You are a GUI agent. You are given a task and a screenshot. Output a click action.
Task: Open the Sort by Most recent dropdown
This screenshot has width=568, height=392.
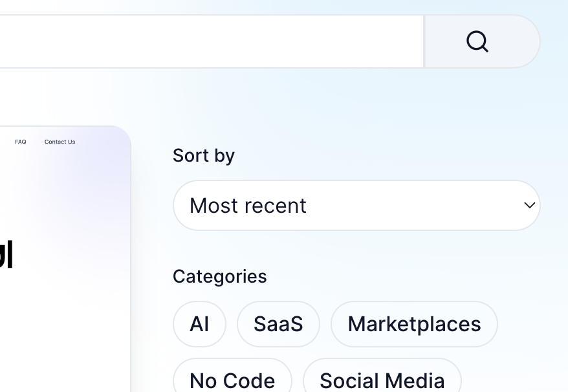click(x=356, y=206)
